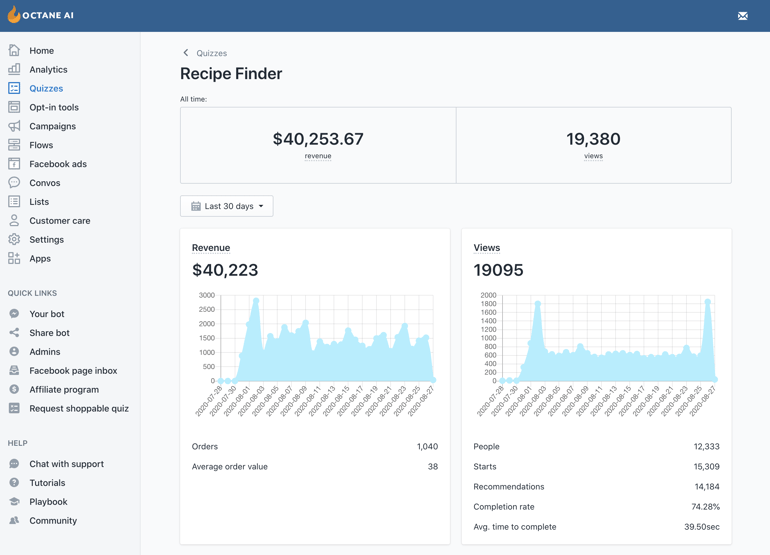Open the Admins quick link
770x555 pixels.
45,352
